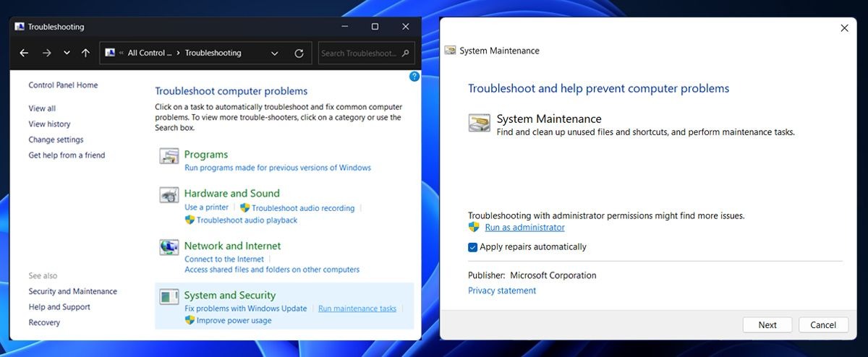Click the Run as administrator link

click(524, 228)
